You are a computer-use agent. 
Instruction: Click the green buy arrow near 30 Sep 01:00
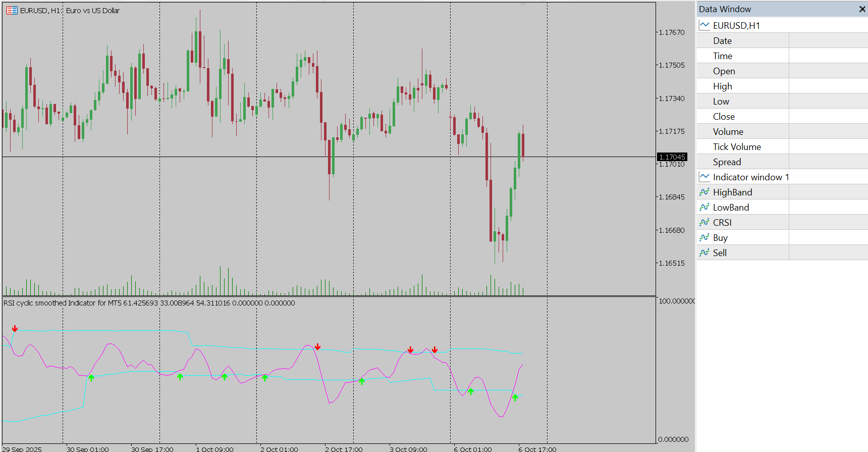pyautogui.click(x=91, y=377)
